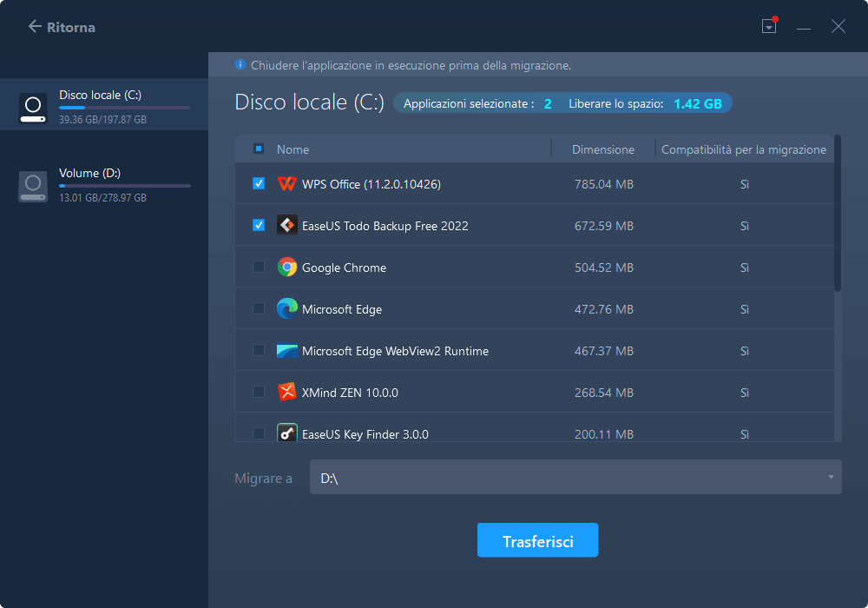
Task: Click the dropdown arrow of D:\ field
Action: [831, 477]
